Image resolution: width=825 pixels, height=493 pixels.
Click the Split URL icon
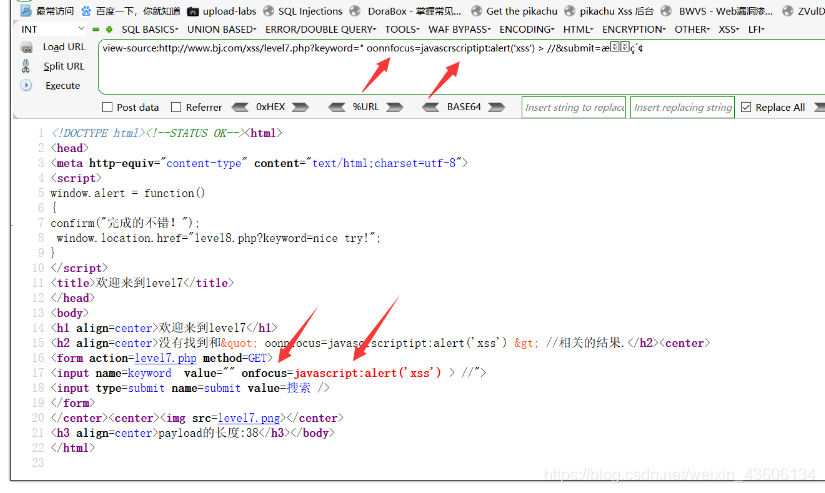click(26, 66)
